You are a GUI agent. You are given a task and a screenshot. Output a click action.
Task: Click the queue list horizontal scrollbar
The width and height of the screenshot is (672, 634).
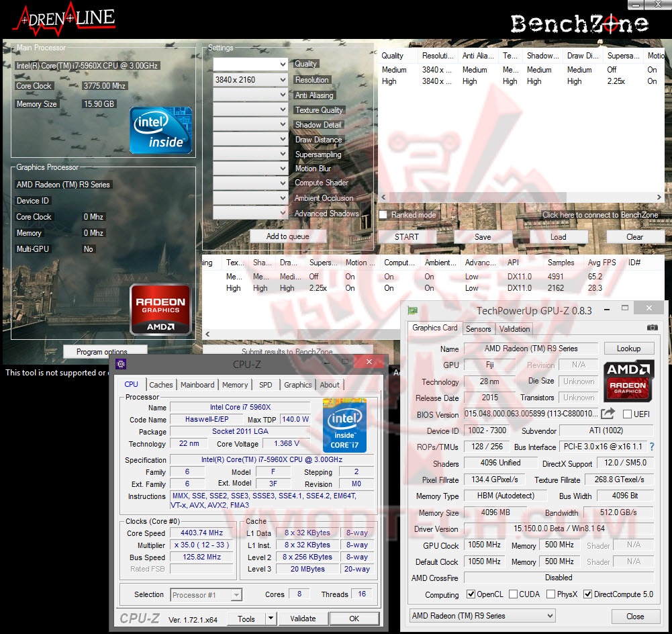[477, 197]
